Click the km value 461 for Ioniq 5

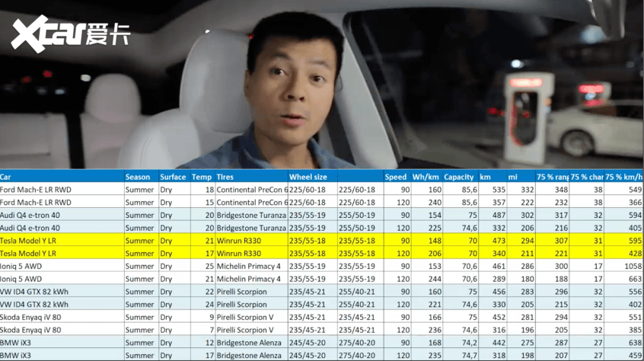coord(499,266)
